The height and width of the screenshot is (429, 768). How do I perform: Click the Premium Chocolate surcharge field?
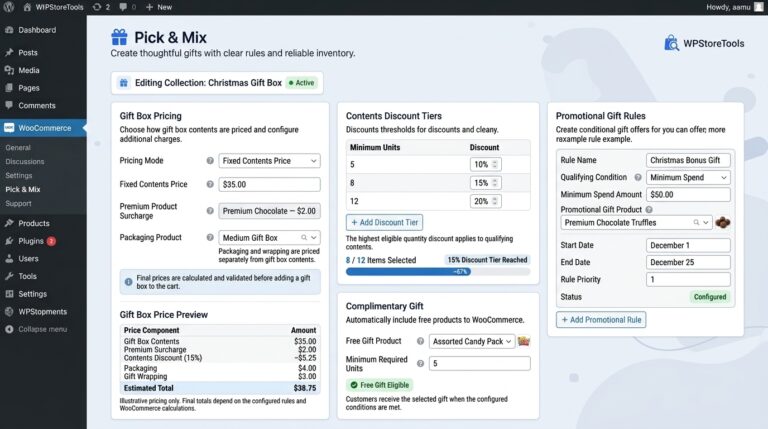[x=269, y=211]
